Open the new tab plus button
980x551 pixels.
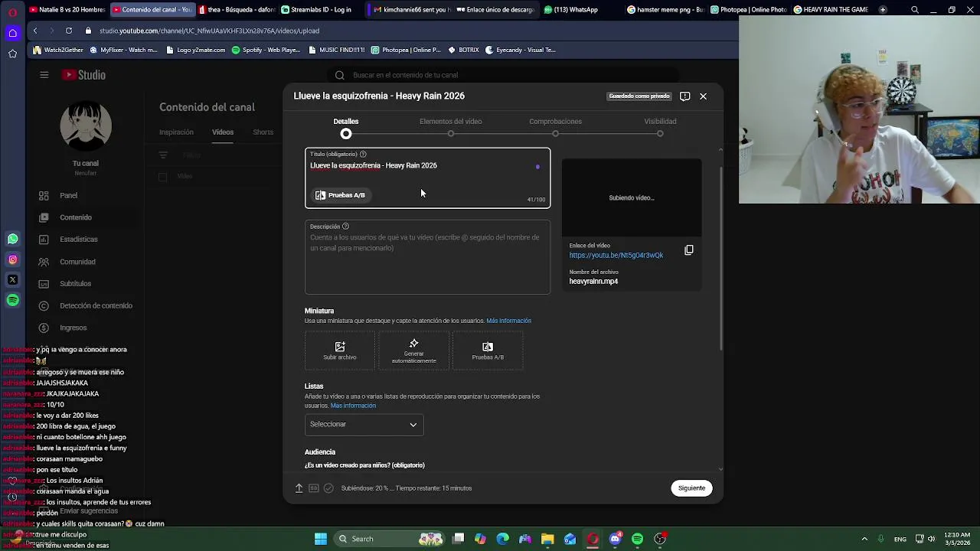click(x=883, y=10)
